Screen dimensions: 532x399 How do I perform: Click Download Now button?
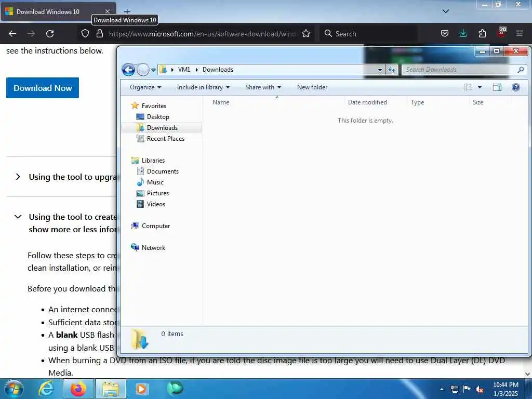[x=43, y=88]
